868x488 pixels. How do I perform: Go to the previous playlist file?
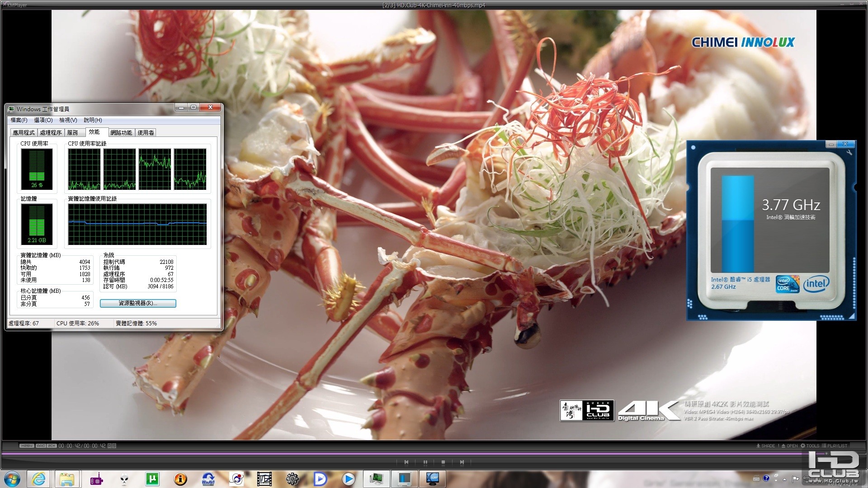pyautogui.click(x=406, y=462)
